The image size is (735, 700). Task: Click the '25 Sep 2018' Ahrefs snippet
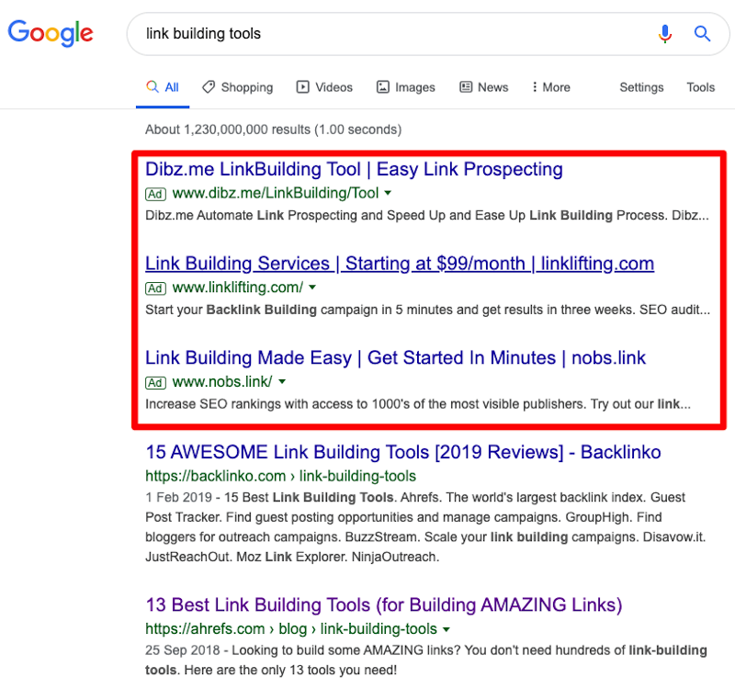[x=425, y=660]
